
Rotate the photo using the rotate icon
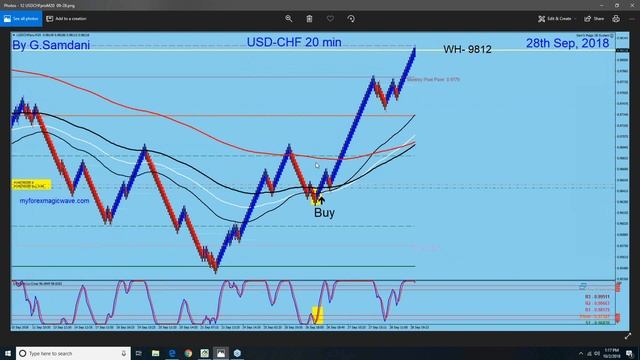[x=351, y=19]
